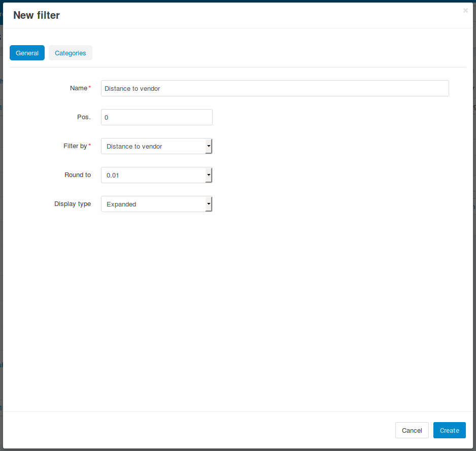This screenshot has height=451, width=476.
Task: Click the Round to label
Action: (x=78, y=175)
